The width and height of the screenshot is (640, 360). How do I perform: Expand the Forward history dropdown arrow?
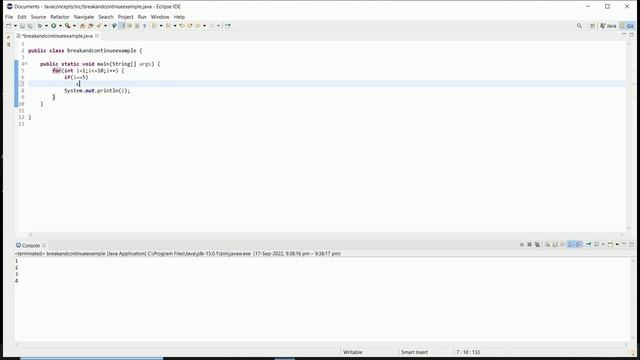218,26
